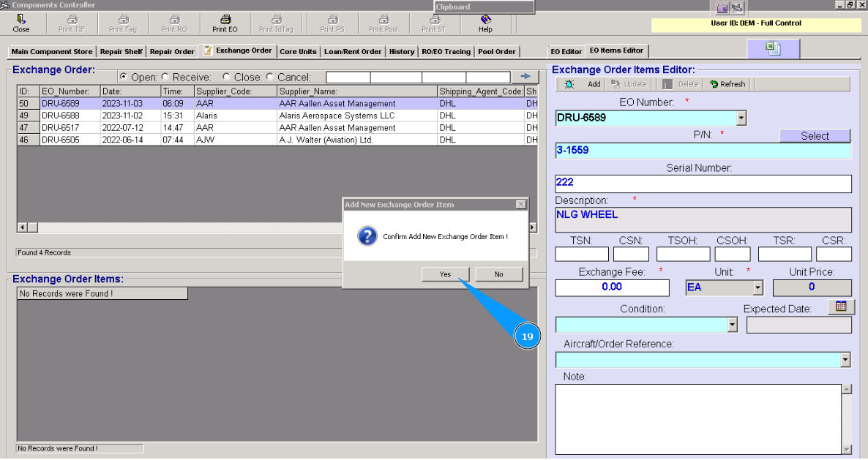
Task: Open the Expected Date calendar picker
Action: click(x=841, y=306)
